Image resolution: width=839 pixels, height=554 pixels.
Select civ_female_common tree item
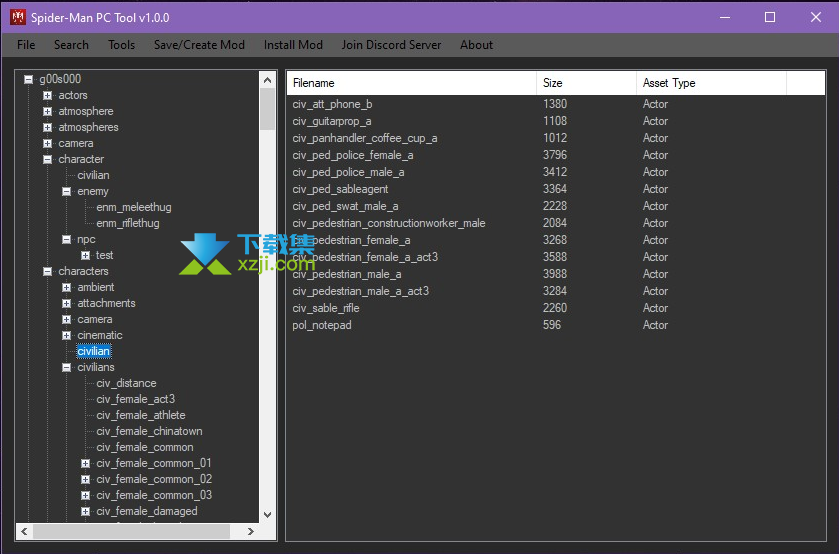[145, 447]
